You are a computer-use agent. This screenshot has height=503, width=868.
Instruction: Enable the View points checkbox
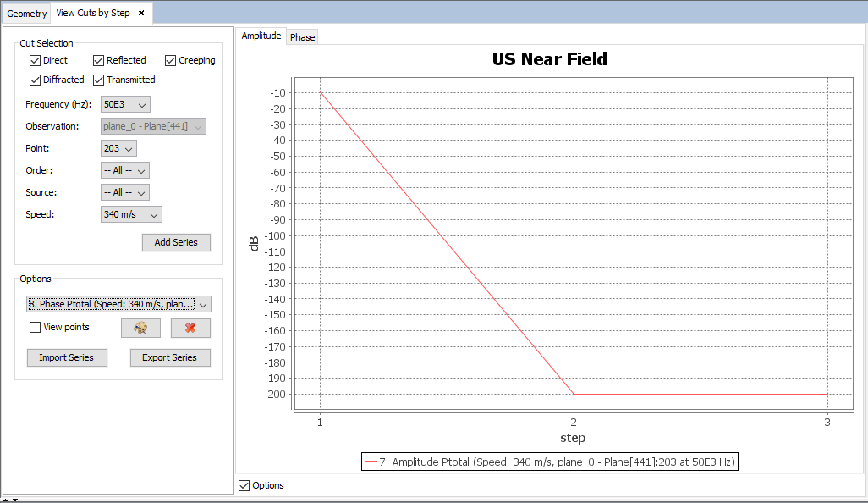point(35,327)
